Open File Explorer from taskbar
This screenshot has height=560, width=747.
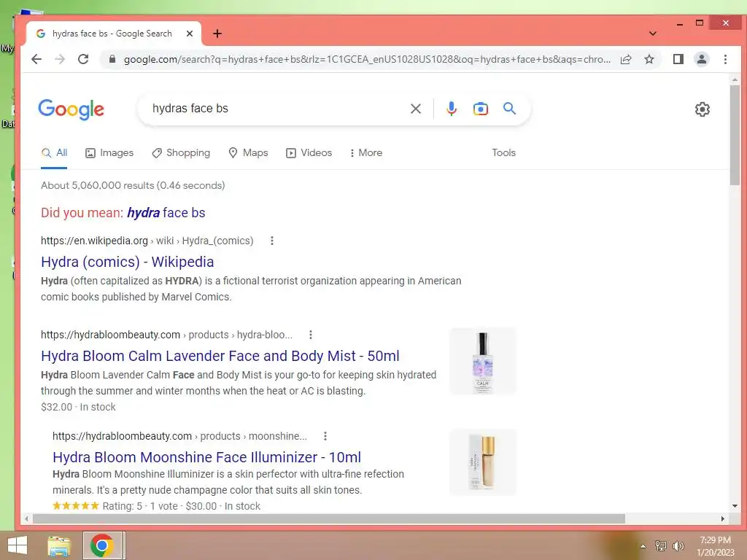(59, 546)
